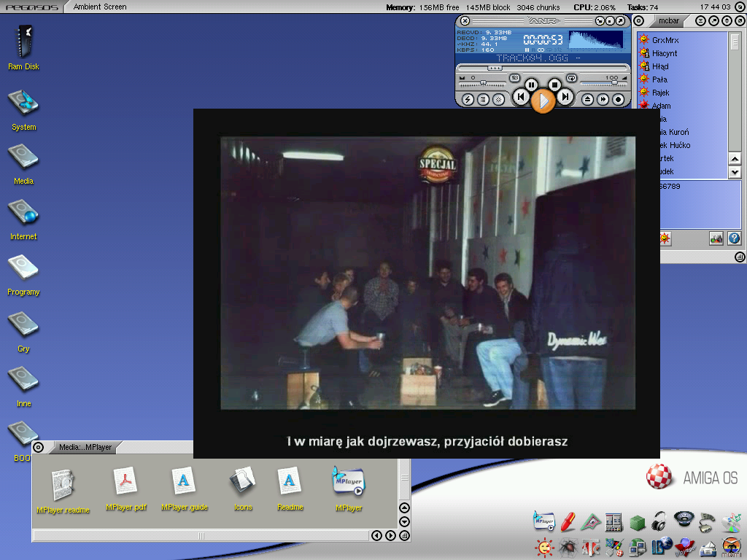
Task: Click the Ambient Screen title tab
Action: click(x=99, y=7)
